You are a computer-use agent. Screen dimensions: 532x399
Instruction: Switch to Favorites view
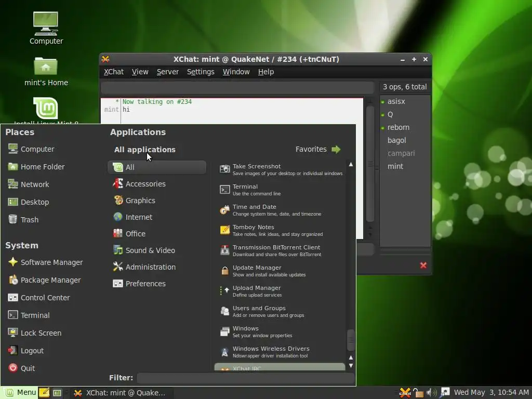tap(318, 149)
